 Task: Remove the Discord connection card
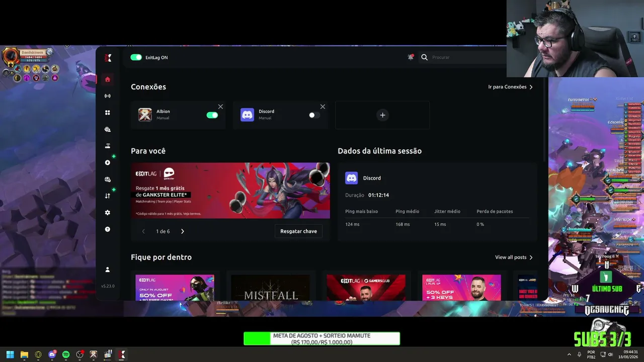pos(323,107)
